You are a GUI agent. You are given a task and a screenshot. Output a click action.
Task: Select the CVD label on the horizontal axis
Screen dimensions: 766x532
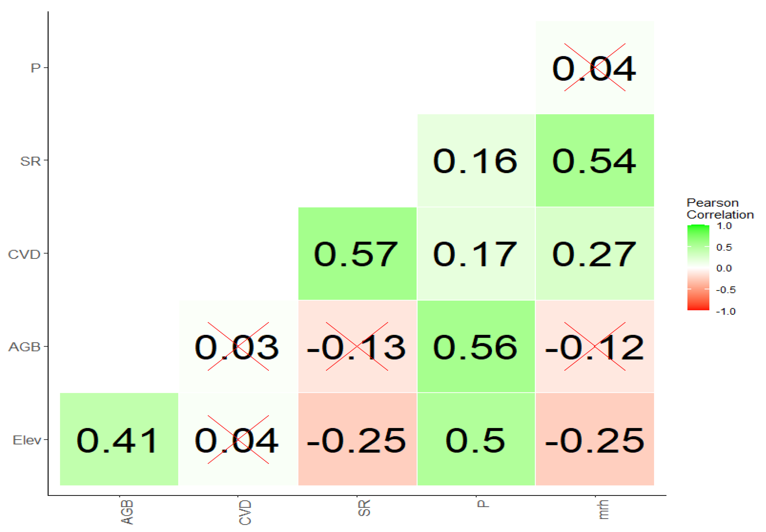click(x=245, y=512)
